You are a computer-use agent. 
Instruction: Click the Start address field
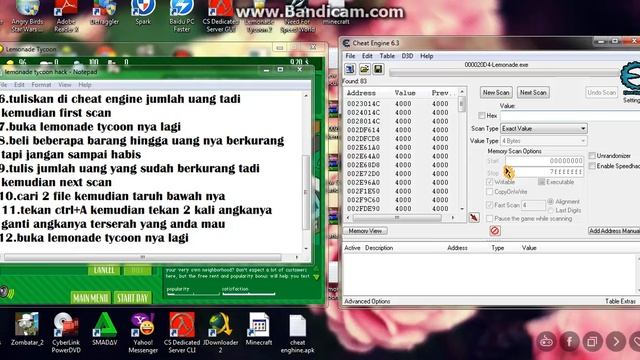point(544,161)
